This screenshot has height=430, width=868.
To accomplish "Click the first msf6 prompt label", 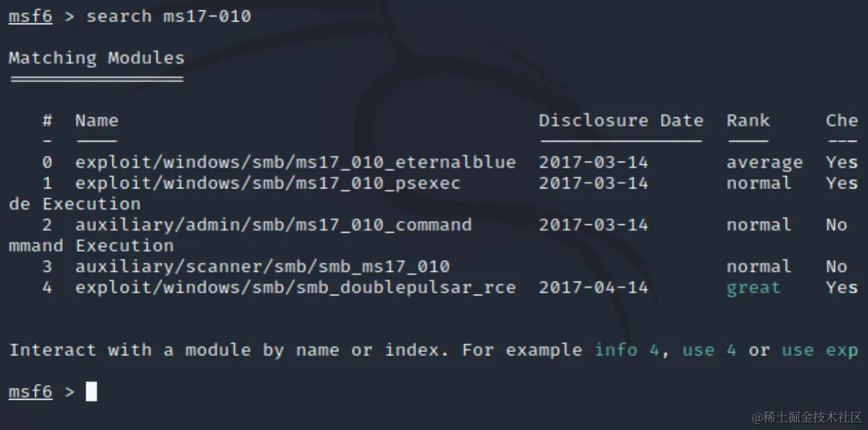I will [30, 16].
